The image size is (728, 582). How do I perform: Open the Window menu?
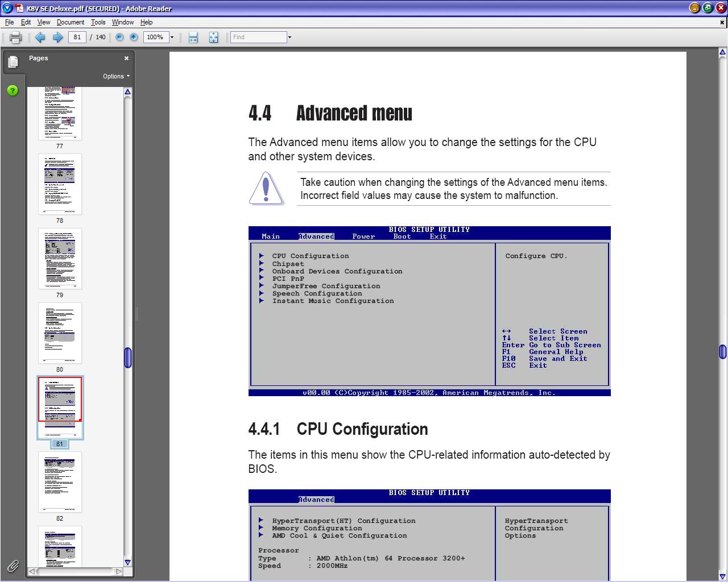point(123,22)
